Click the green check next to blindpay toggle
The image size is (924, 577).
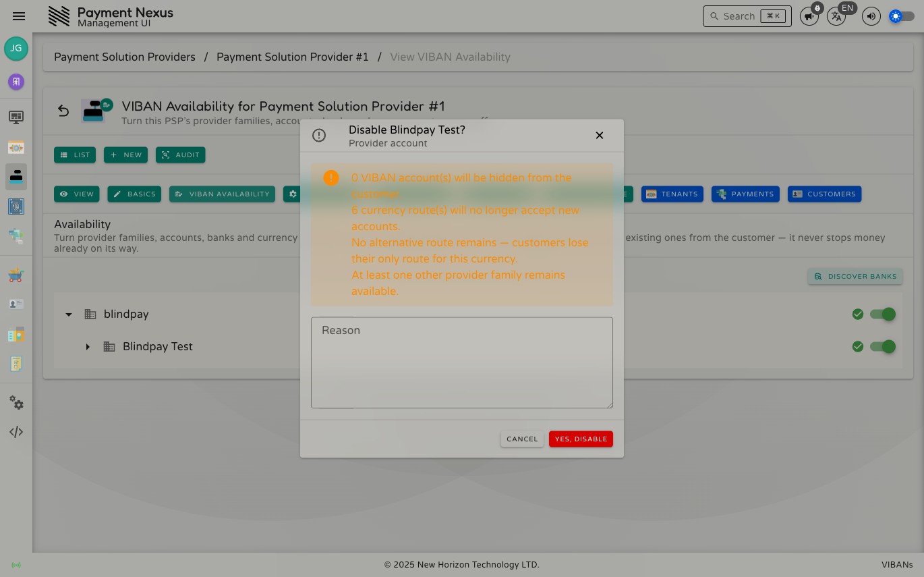pyautogui.click(x=858, y=314)
